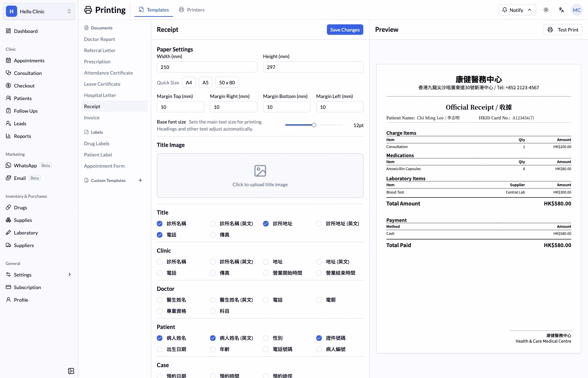The image size is (588, 378).
Task: Expand the Notify dropdown
Action: [517, 10]
